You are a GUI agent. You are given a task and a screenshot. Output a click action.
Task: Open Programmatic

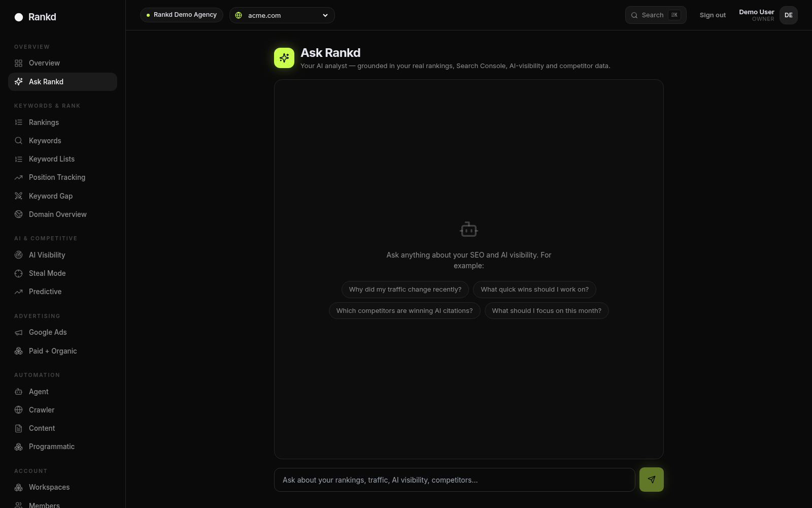pos(62,447)
